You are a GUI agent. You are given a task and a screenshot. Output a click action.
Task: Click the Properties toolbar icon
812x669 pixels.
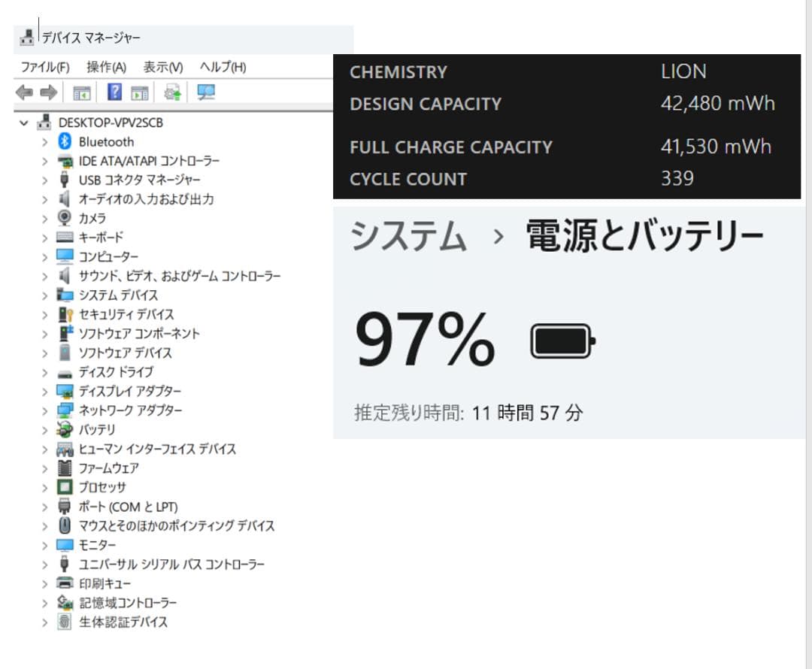139,92
